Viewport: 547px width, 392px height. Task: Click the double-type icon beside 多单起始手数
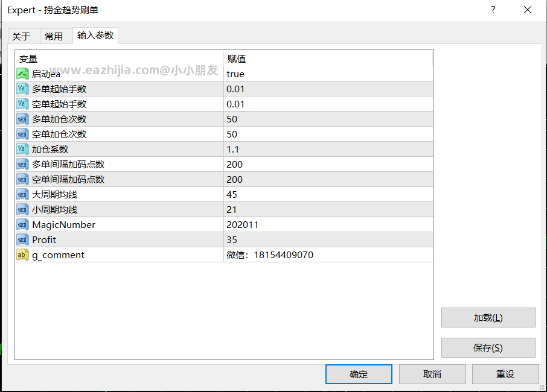(22, 89)
